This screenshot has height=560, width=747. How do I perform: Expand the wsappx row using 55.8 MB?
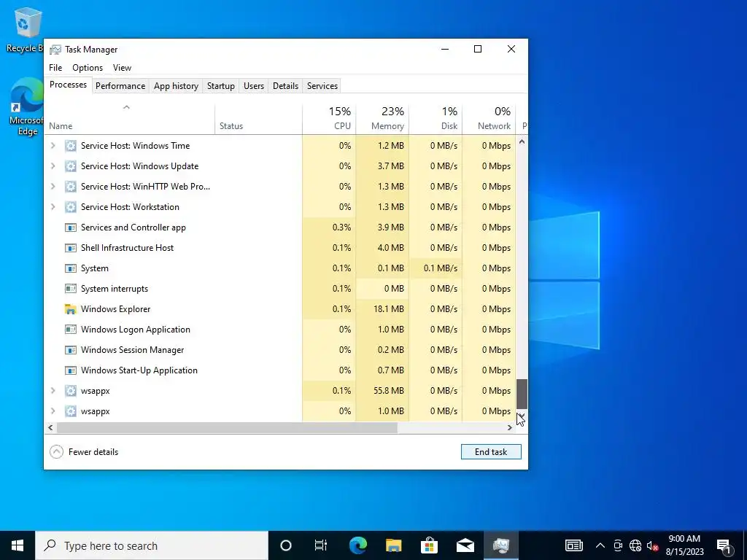pos(53,391)
